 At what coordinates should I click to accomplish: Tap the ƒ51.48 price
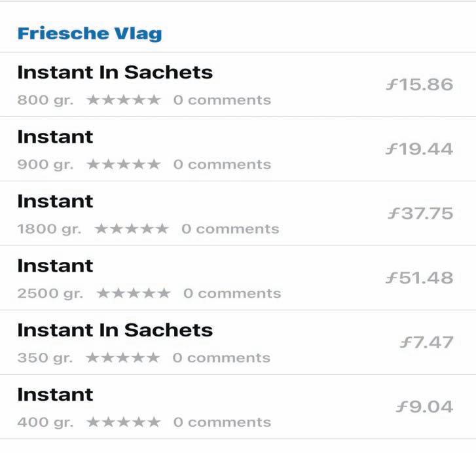[x=420, y=278]
